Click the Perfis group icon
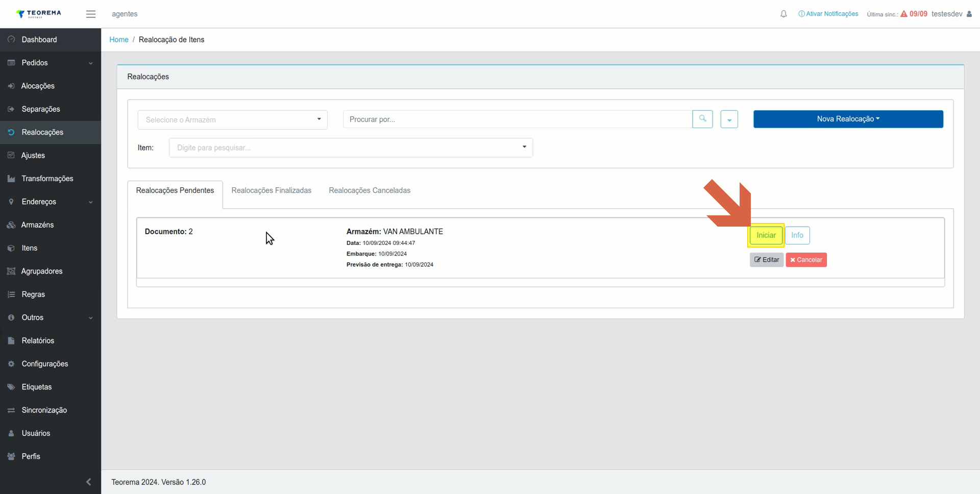980x494 pixels. click(x=11, y=456)
